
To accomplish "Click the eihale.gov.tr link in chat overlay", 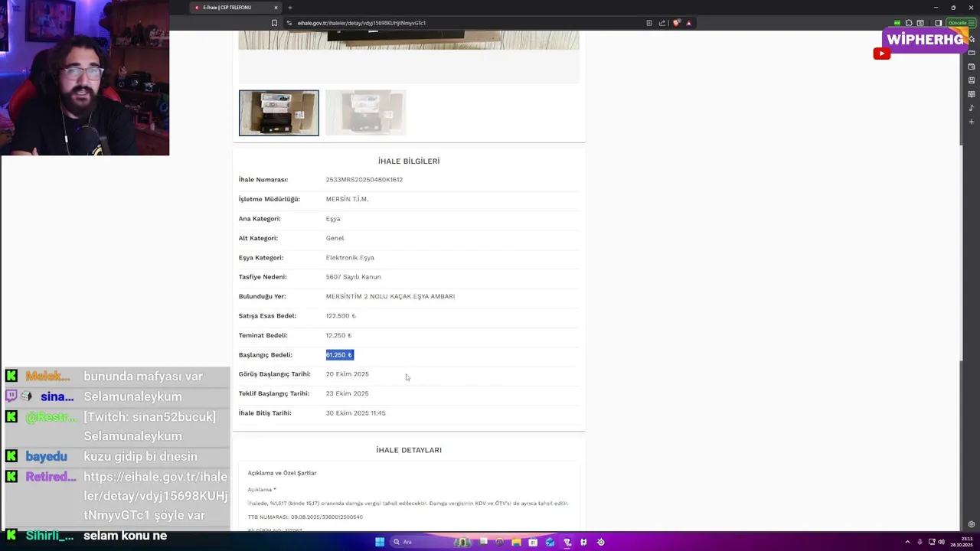I will [155, 496].
